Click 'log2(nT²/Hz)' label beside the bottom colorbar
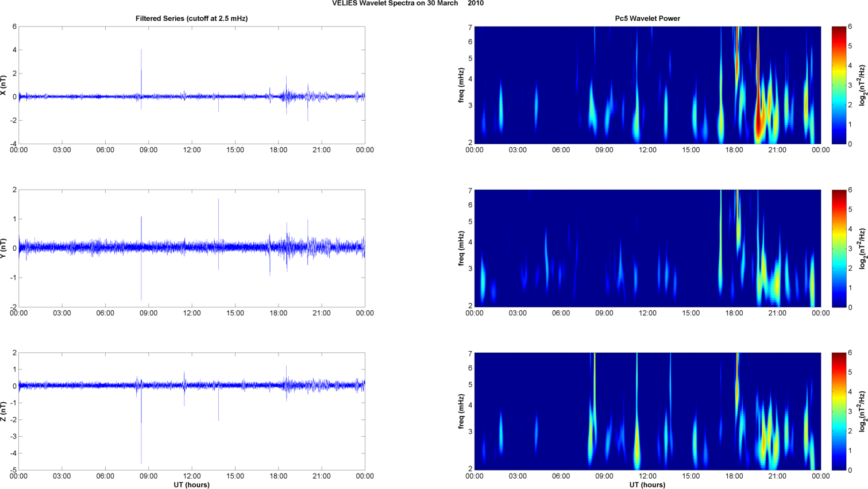Viewport: 868px width, 489px height. [862, 411]
